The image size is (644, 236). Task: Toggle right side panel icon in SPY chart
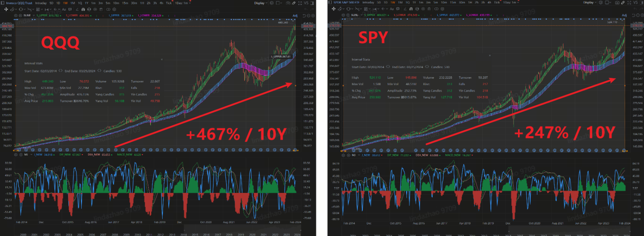click(641, 2)
